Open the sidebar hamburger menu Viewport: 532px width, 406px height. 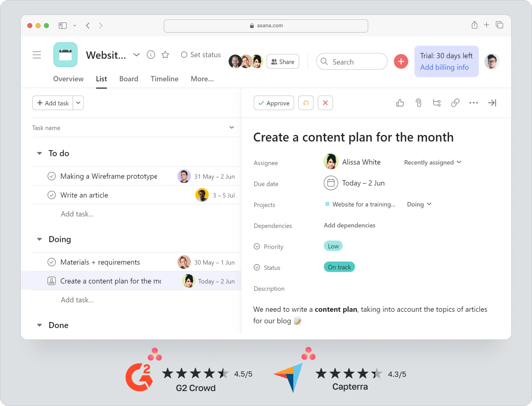pos(37,54)
